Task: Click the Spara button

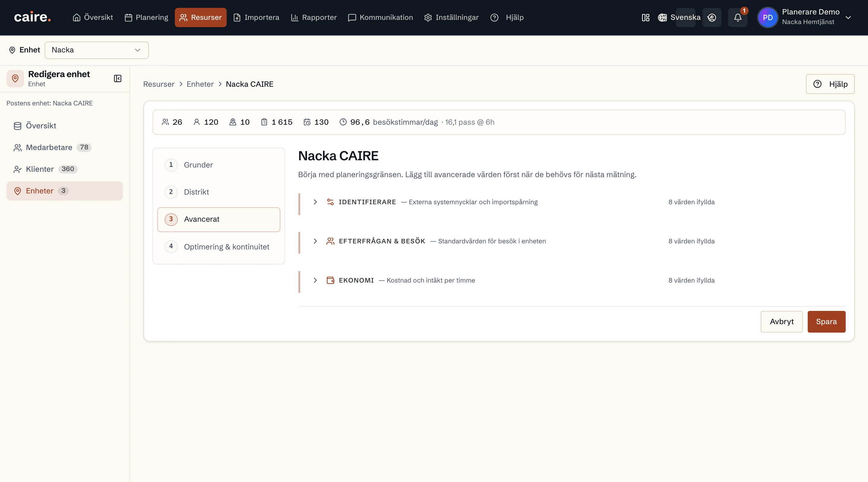Action: pyautogui.click(x=826, y=322)
